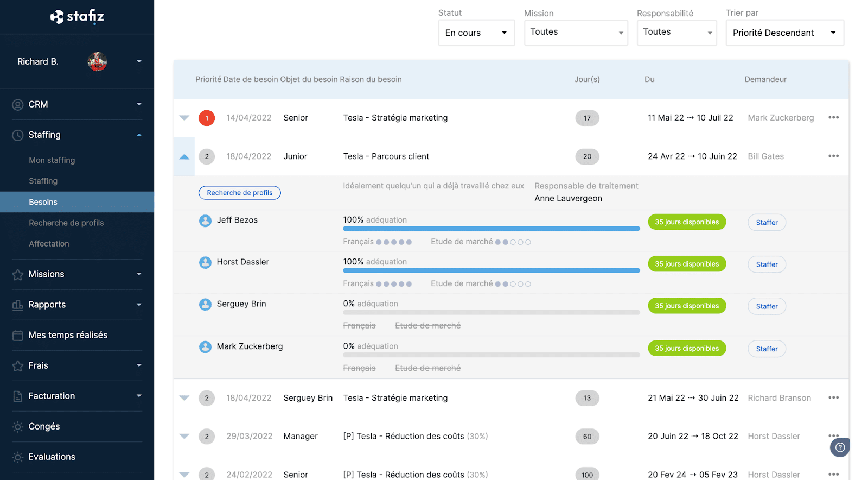Click the Mes temps réalisés calendar icon
This screenshot has width=868, height=480.
(x=18, y=336)
